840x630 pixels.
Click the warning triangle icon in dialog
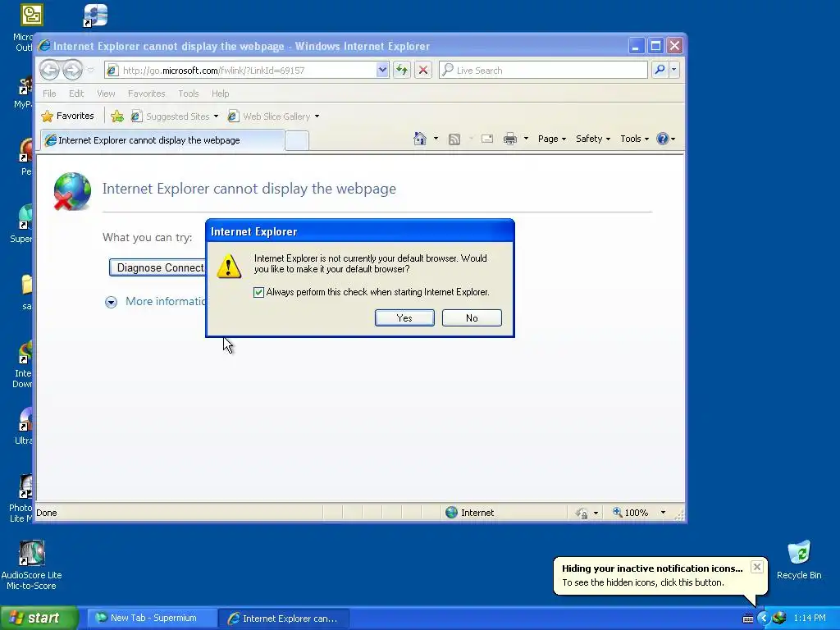[x=229, y=267]
